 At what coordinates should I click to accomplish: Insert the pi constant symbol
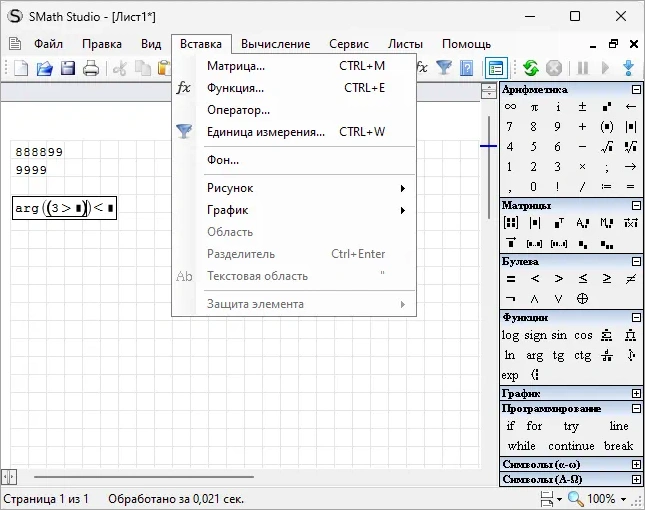tap(534, 107)
